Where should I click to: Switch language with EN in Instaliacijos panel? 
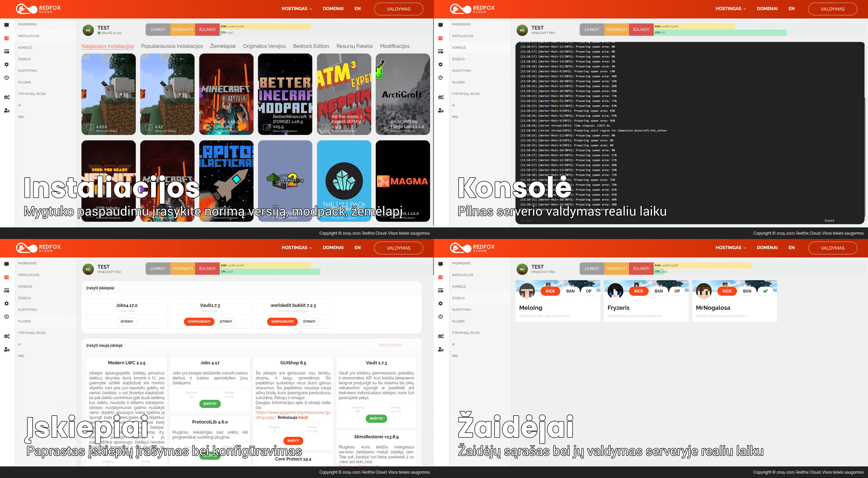tap(357, 9)
